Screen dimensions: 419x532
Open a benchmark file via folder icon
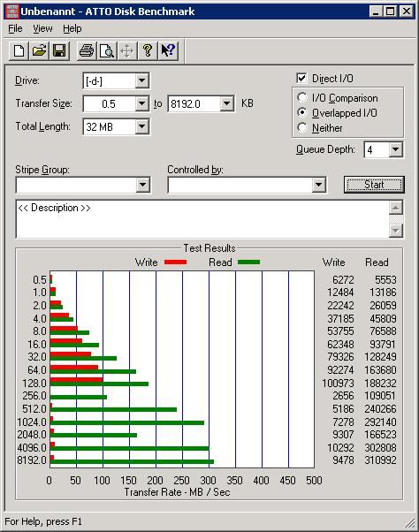click(x=39, y=51)
